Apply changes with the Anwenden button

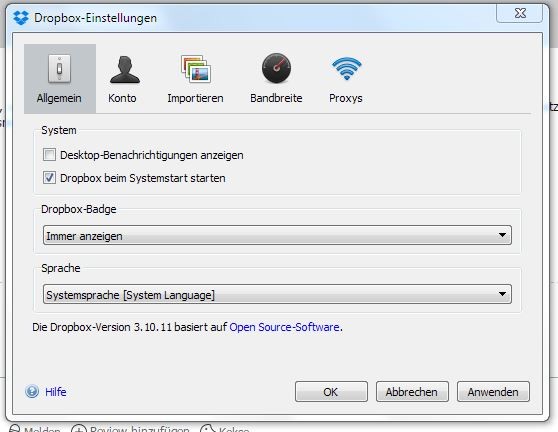click(493, 392)
